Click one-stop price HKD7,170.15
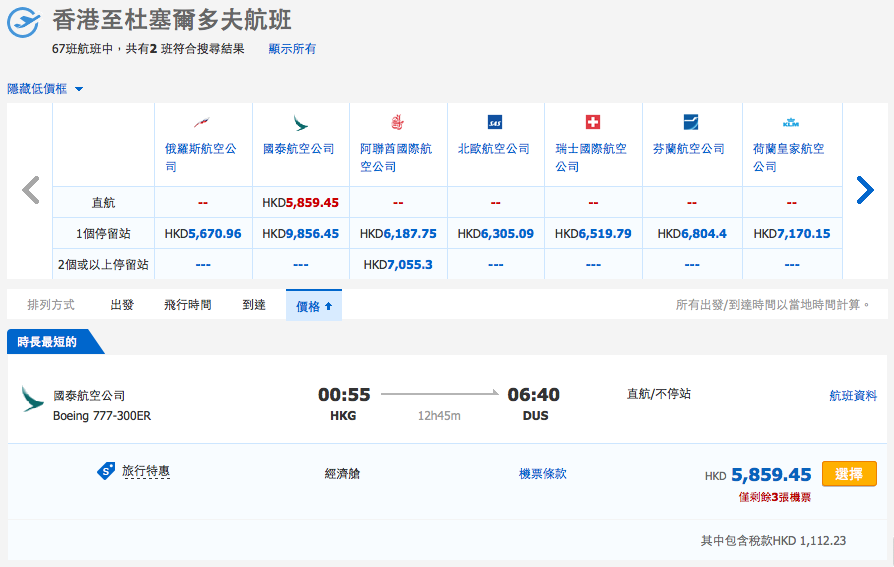894x567 pixels. coord(791,233)
